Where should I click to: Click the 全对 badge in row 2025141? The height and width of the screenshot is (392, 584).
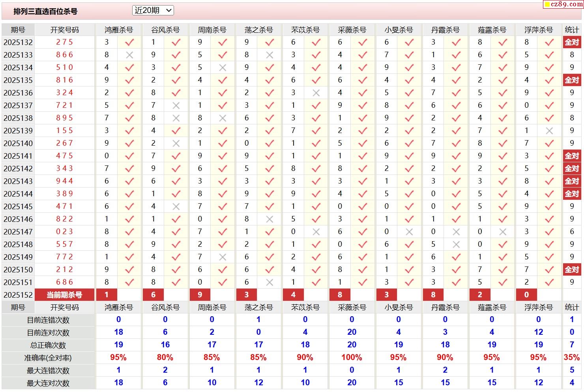click(x=572, y=156)
